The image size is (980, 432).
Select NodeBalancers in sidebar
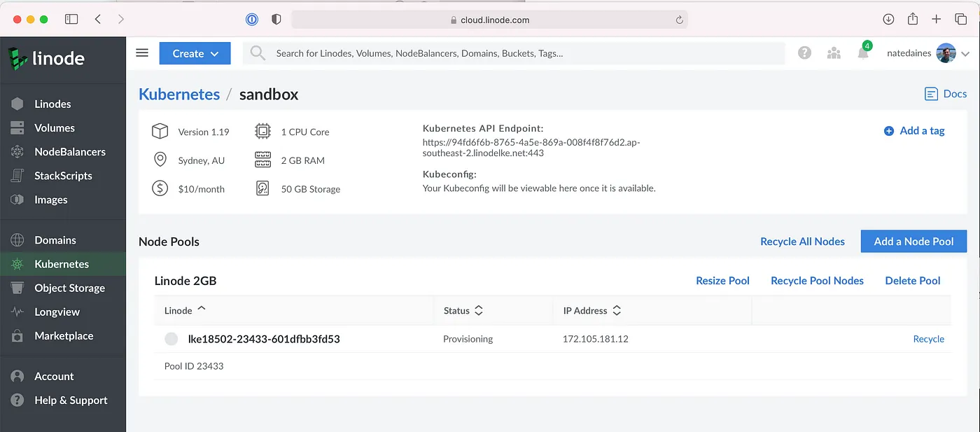click(70, 152)
